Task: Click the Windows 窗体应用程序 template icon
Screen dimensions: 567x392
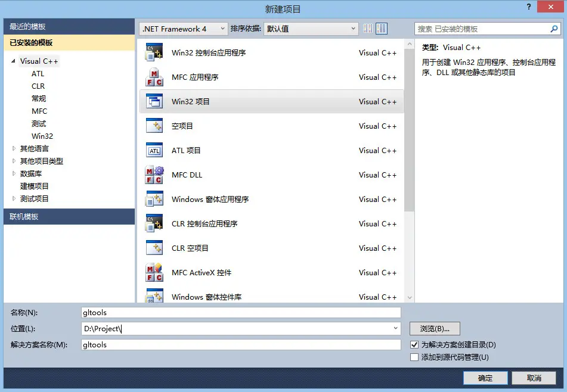Action: (154, 199)
